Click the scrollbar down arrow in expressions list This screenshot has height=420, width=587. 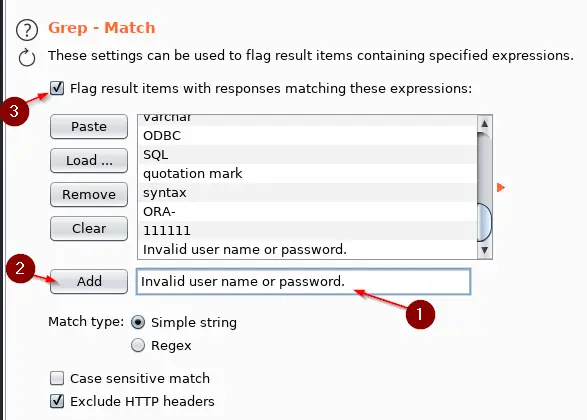[485, 250]
